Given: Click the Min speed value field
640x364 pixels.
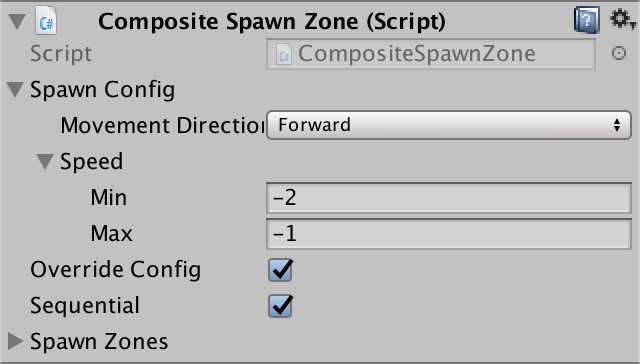Looking at the screenshot, I should 449,198.
